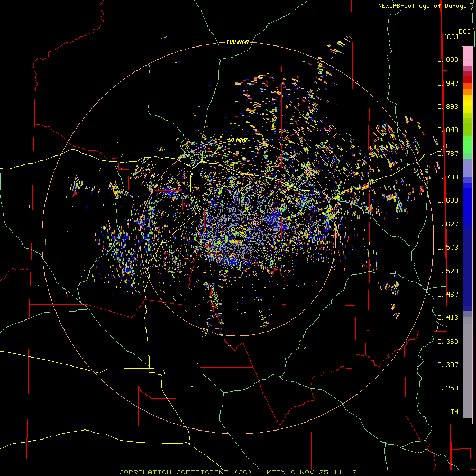Click the "[CC]" units label above the color bar

451,36
